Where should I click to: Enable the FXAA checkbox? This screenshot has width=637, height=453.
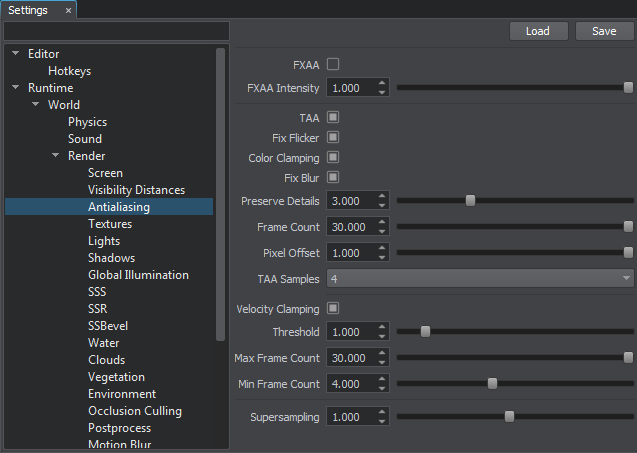tap(333, 64)
